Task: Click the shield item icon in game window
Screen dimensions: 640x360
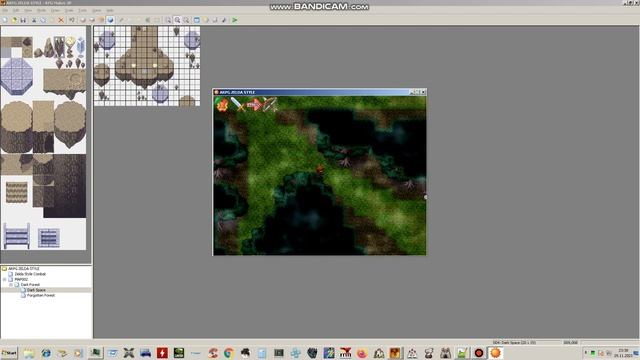Action: pyautogui.click(x=222, y=105)
